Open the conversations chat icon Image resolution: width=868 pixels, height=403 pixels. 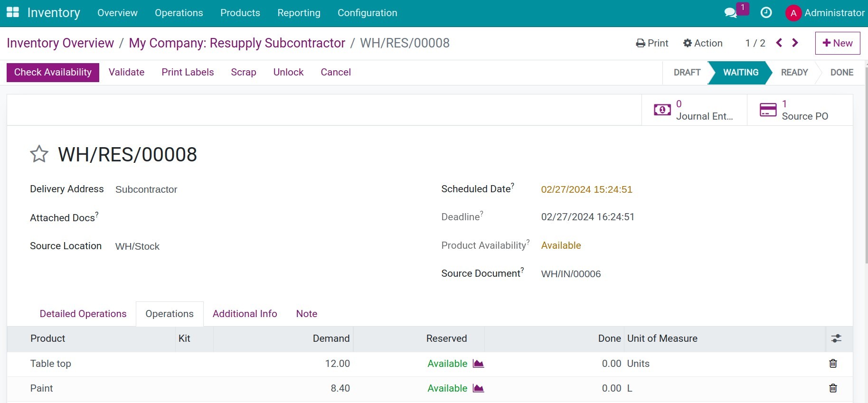731,13
